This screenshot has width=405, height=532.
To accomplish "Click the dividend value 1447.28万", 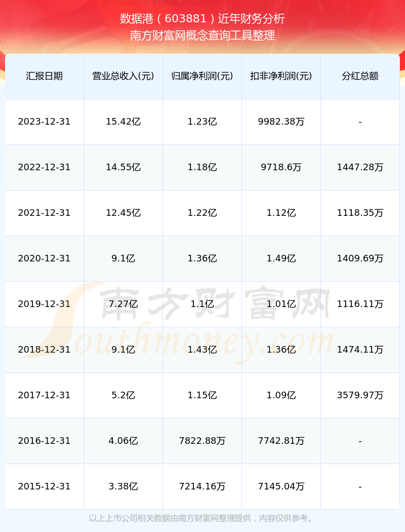I will [360, 167].
